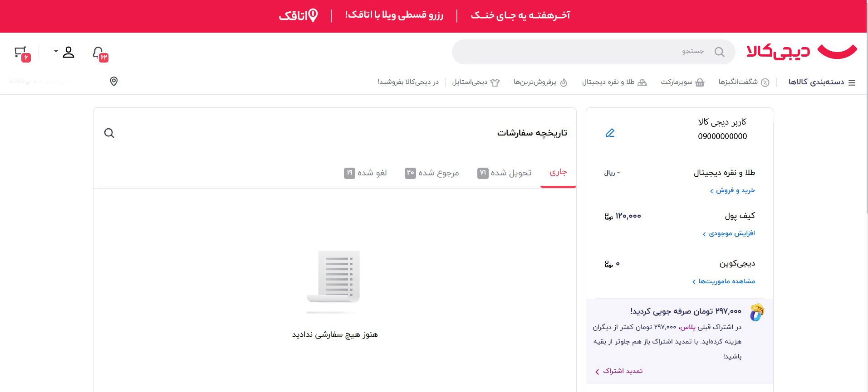Open the دیجی‌استایل navigation link
Image resolution: width=868 pixels, height=392 pixels.
pyautogui.click(x=476, y=82)
